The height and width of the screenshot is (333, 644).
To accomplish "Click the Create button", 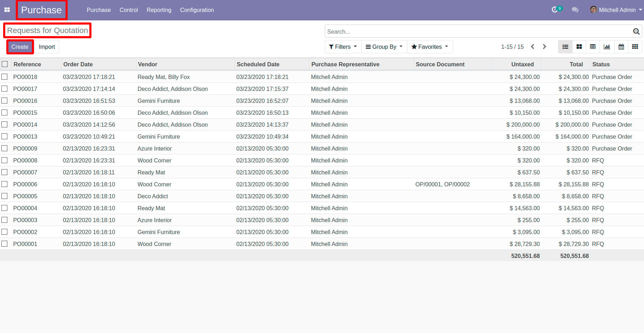I will pyautogui.click(x=20, y=47).
